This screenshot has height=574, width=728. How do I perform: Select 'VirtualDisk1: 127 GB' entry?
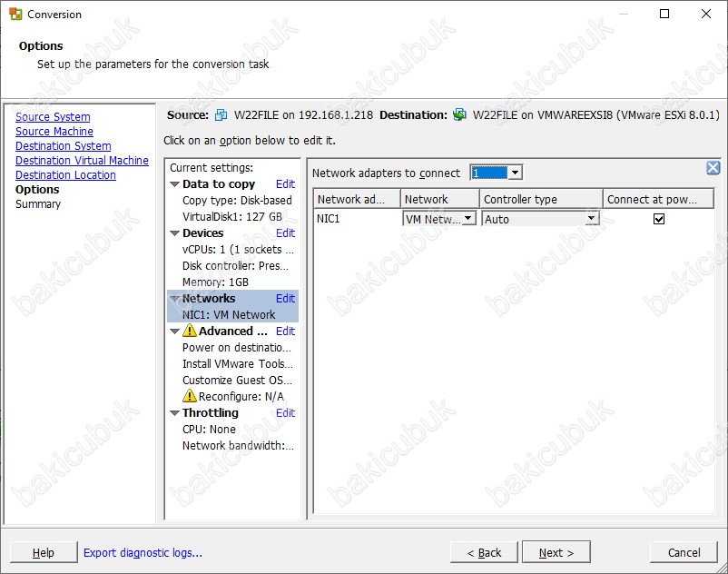point(232,216)
